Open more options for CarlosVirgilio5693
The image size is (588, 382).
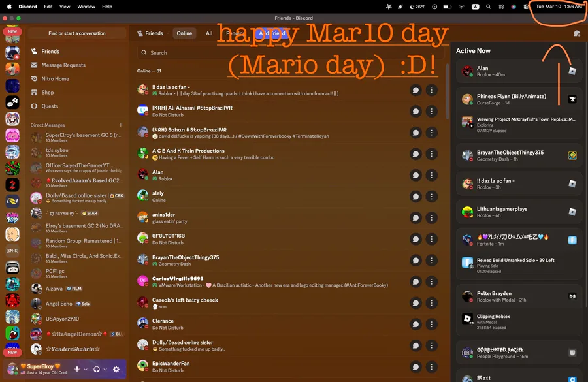click(x=432, y=281)
